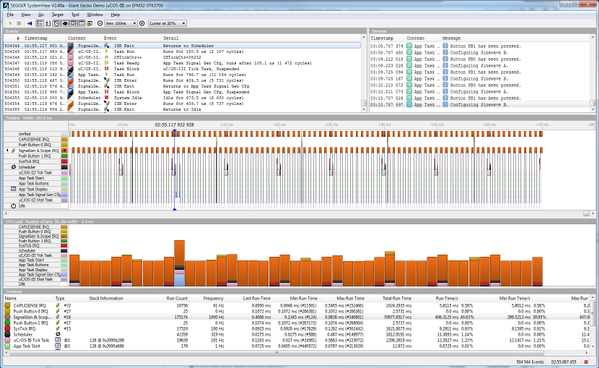Click the Push Button 1 IRQ icon in Contexts
Image resolution: width=599 pixels, height=368 pixels.
(x=7, y=323)
